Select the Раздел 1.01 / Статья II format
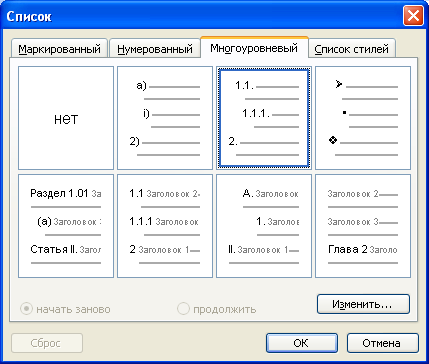 pyautogui.click(x=66, y=226)
